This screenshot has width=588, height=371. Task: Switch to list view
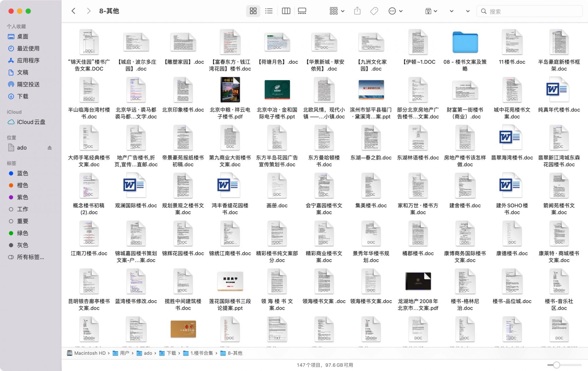pyautogui.click(x=269, y=11)
